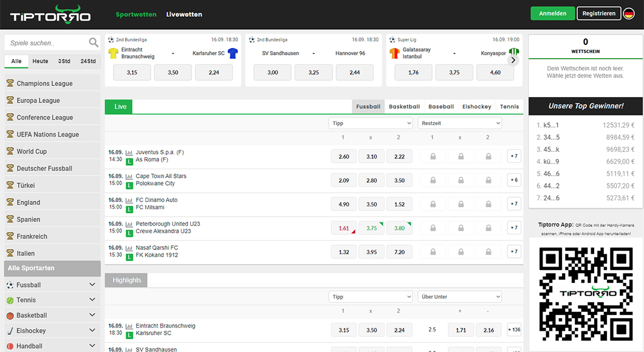Click the German flag language icon

[629, 13]
